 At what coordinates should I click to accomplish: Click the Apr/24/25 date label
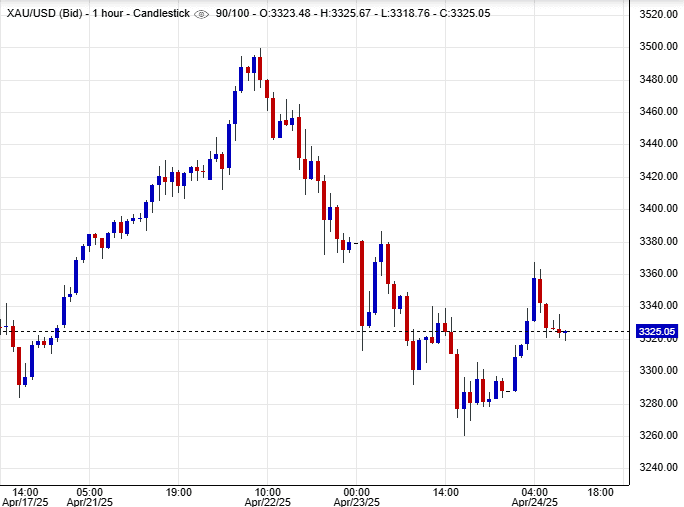(x=534, y=502)
